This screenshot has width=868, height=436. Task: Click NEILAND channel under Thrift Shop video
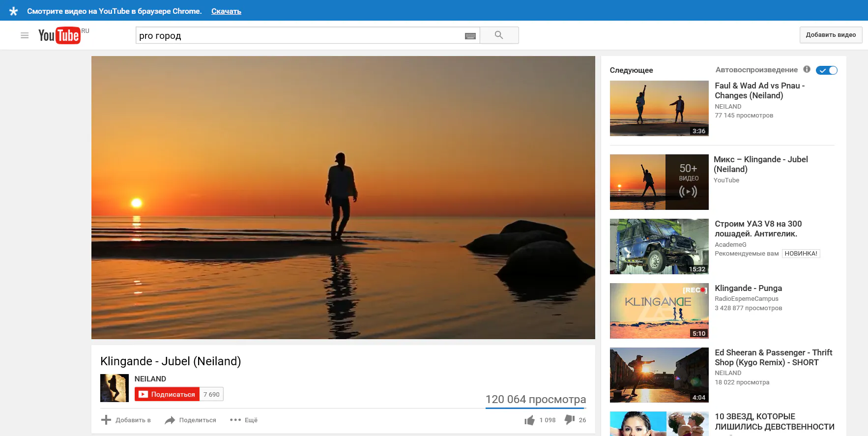tap(728, 373)
